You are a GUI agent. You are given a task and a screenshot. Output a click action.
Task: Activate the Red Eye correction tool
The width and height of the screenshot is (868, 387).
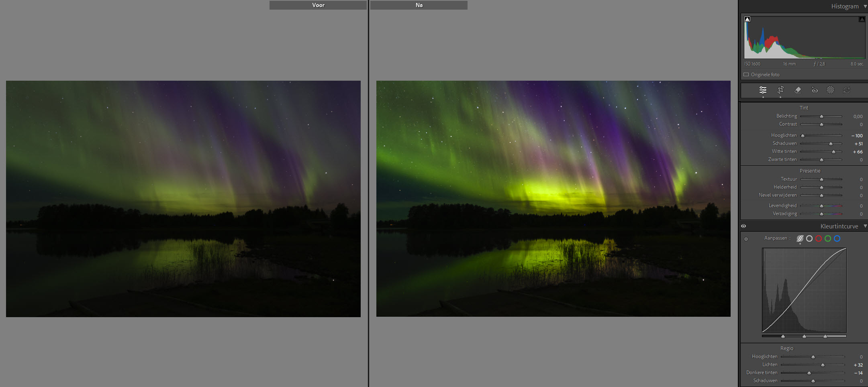click(x=814, y=90)
